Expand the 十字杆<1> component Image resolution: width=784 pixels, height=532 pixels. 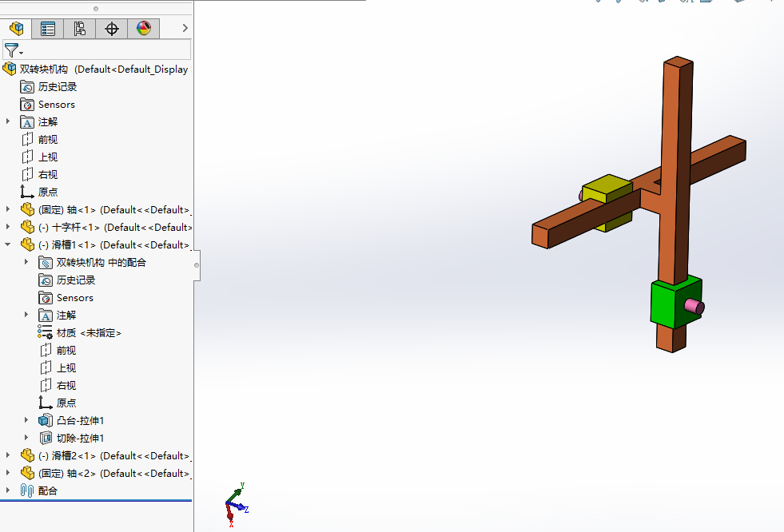point(7,227)
